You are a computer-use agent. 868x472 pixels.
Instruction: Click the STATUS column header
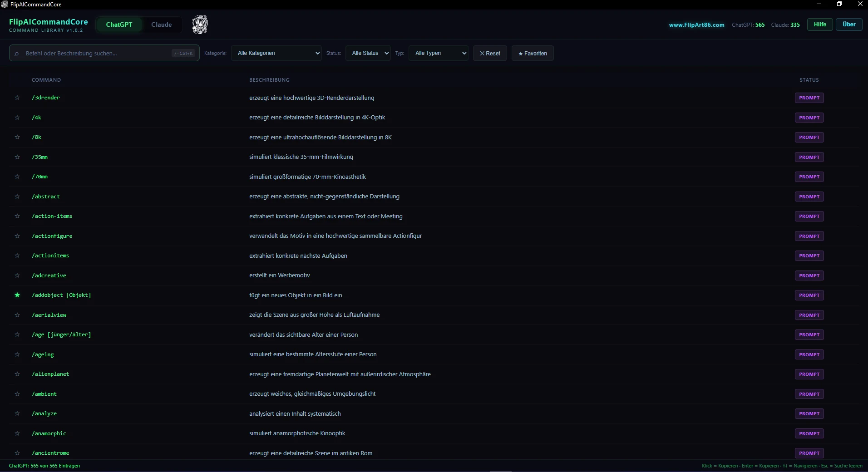coord(809,80)
